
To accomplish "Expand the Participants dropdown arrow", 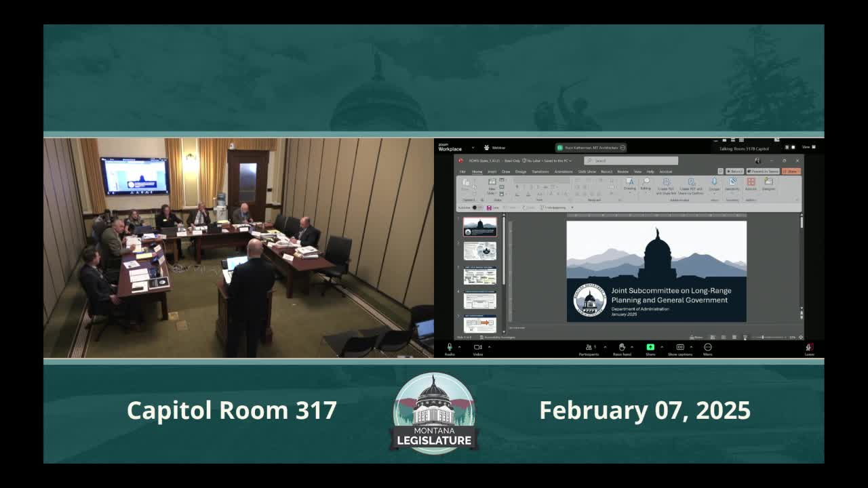I will tap(606, 347).
